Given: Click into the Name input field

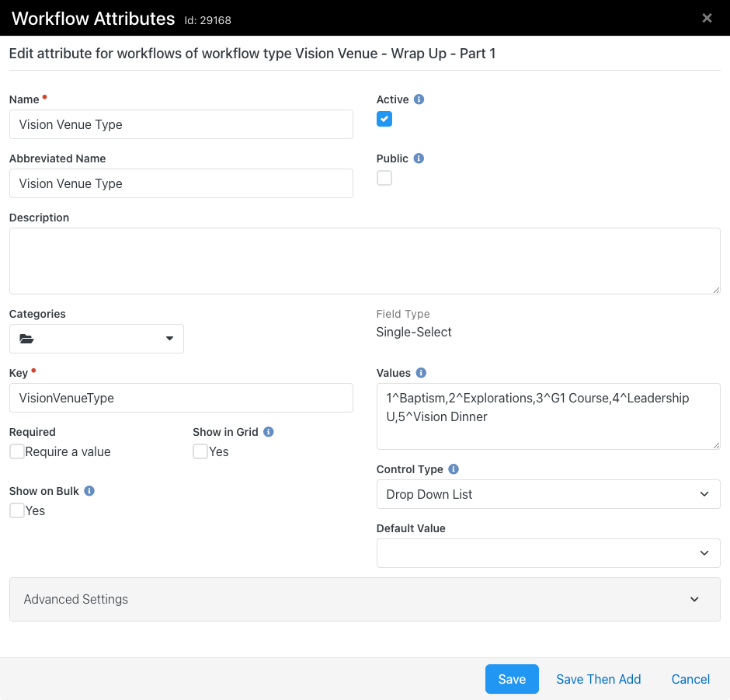Looking at the screenshot, I should pos(181,124).
